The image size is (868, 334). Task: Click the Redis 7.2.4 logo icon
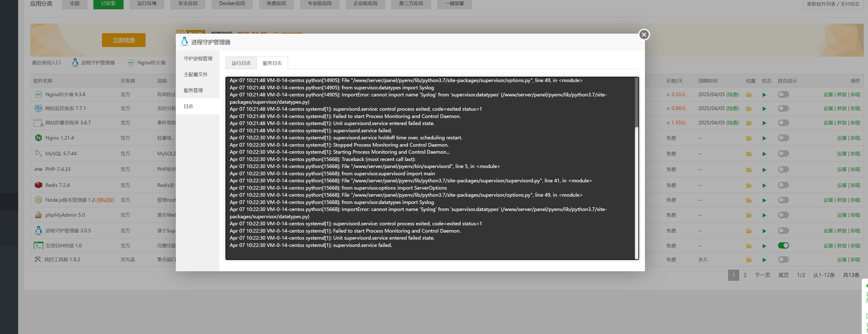[38, 185]
